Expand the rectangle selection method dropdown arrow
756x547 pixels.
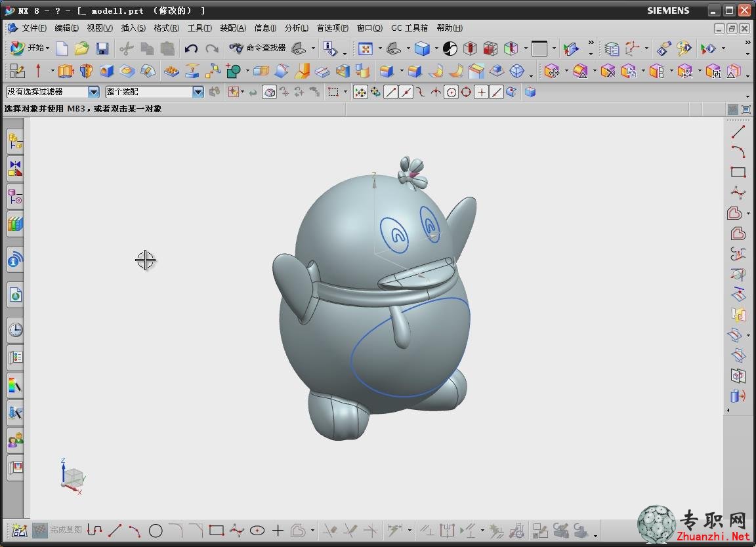click(345, 92)
